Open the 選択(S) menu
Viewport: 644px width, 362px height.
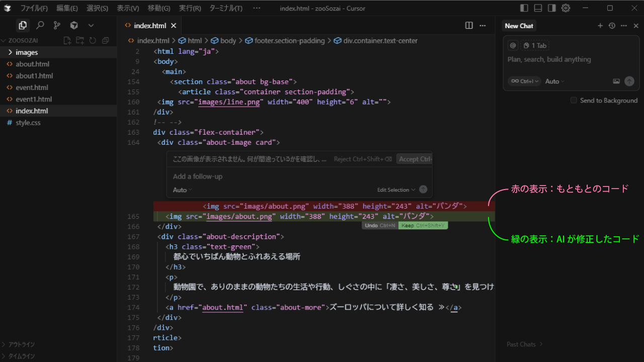click(x=97, y=8)
